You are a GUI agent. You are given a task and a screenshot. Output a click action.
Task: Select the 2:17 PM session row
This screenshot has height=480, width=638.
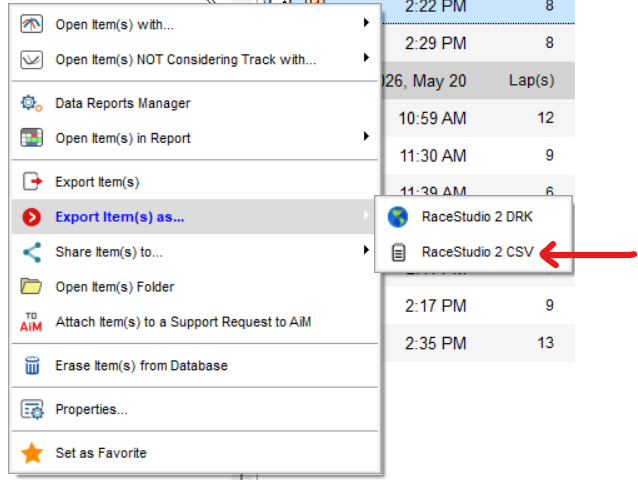[478, 305]
